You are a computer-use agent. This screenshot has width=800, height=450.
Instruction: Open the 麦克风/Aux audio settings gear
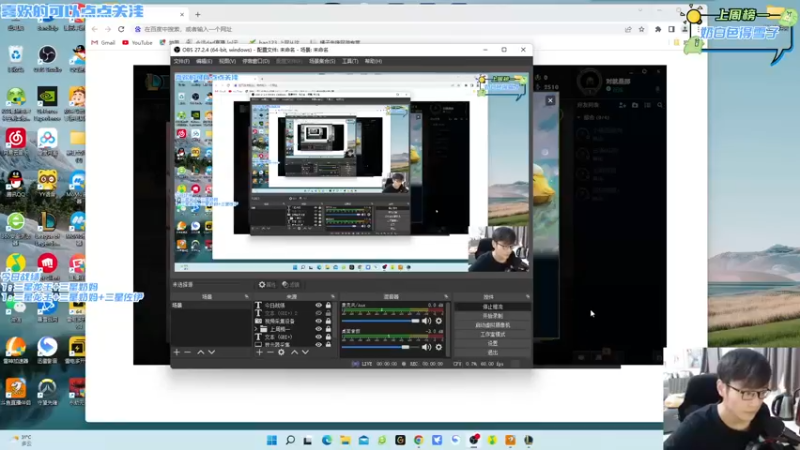(438, 321)
